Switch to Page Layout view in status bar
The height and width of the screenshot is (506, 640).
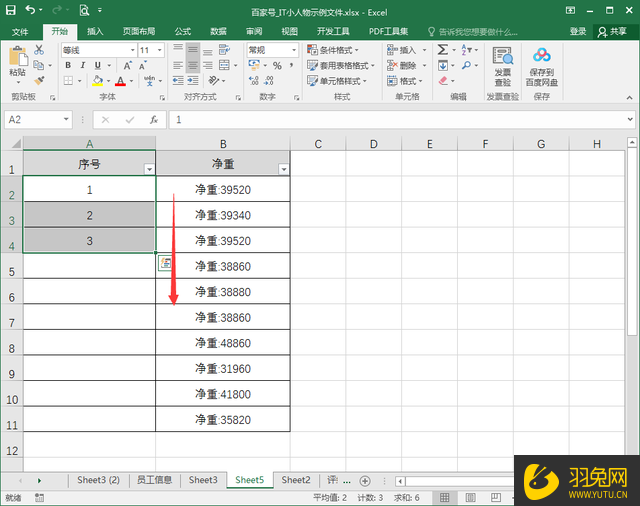coord(470,497)
